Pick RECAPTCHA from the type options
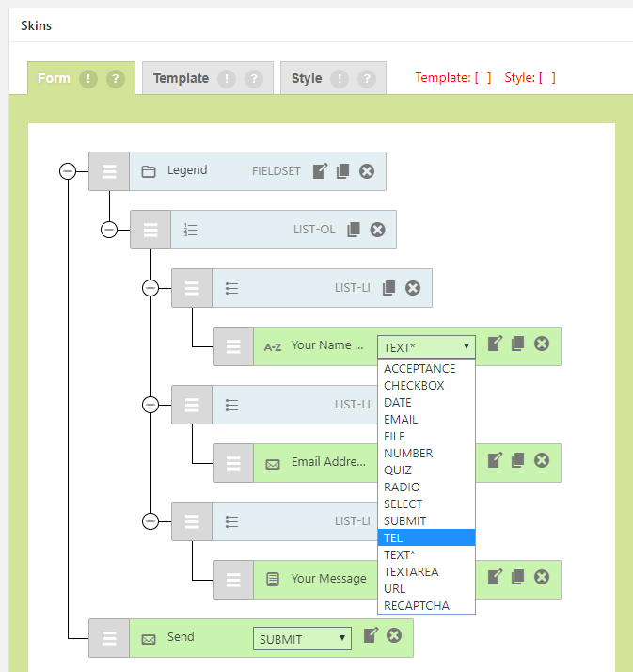Image resolution: width=633 pixels, height=672 pixels. (x=426, y=605)
